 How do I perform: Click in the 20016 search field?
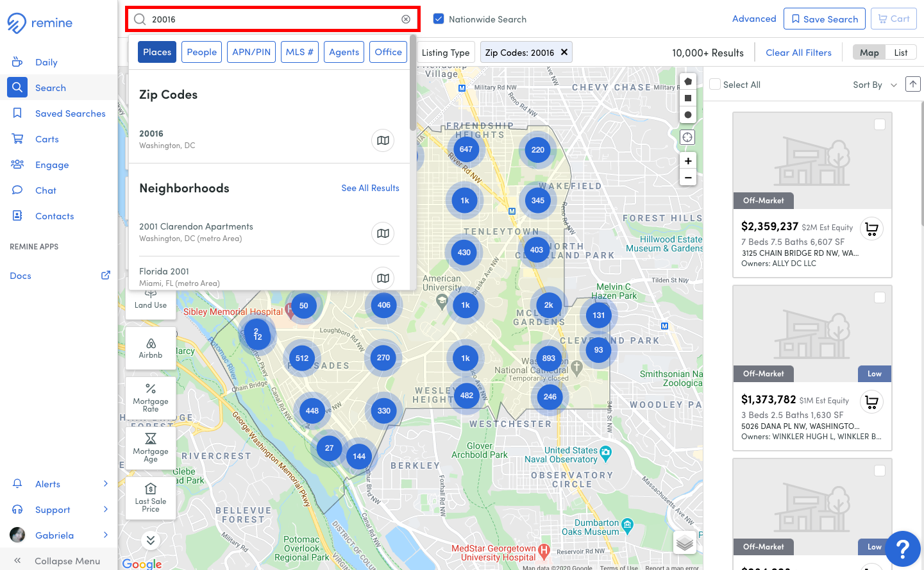pyautogui.click(x=273, y=19)
